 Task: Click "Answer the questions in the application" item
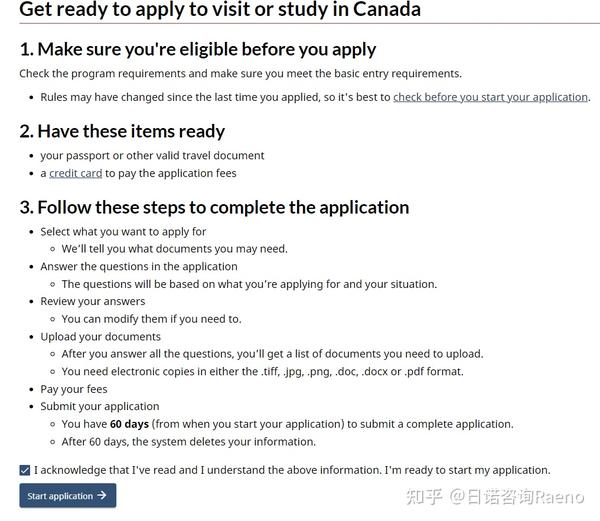coord(139,266)
